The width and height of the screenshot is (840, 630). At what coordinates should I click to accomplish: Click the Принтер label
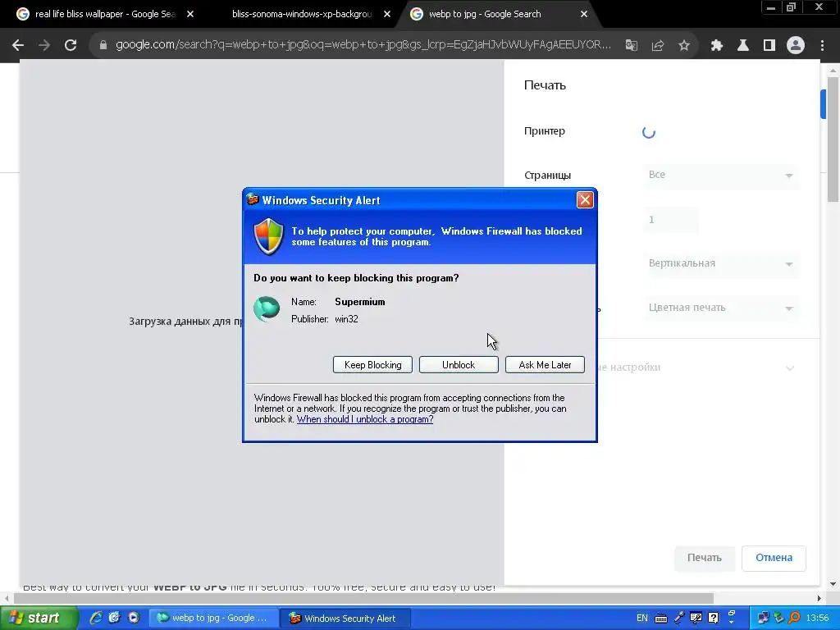tap(545, 131)
